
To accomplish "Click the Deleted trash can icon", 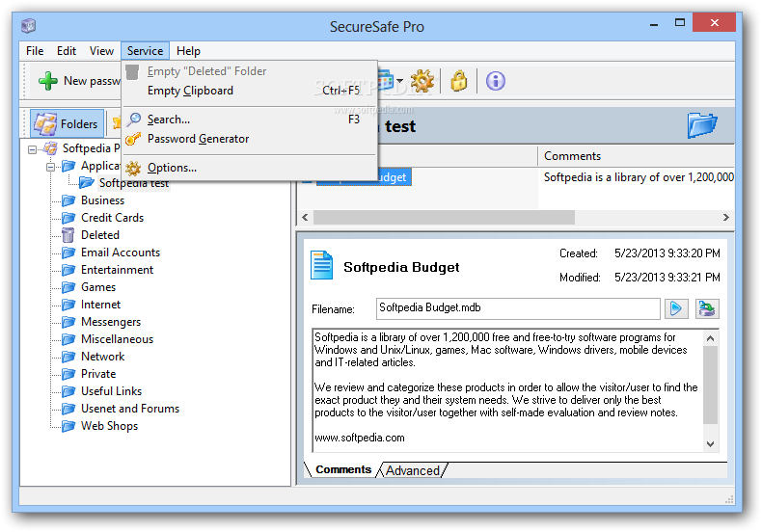I will (x=68, y=235).
